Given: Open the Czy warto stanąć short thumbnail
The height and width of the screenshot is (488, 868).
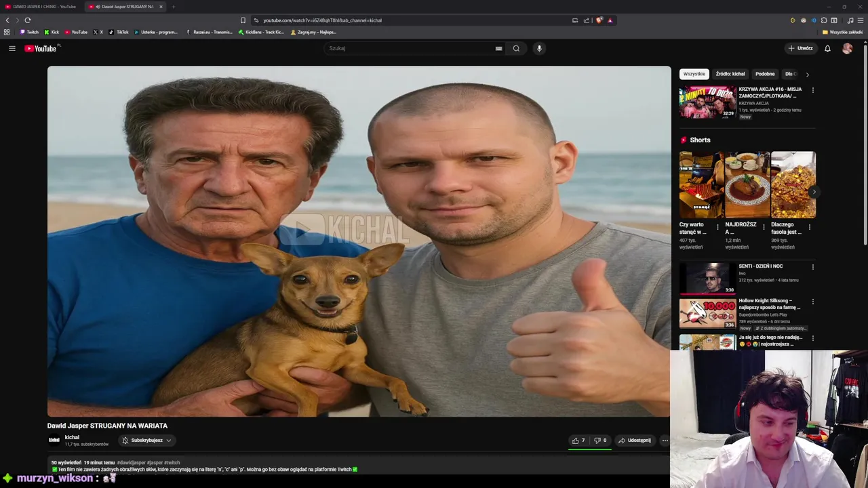Looking at the screenshot, I should click(701, 184).
